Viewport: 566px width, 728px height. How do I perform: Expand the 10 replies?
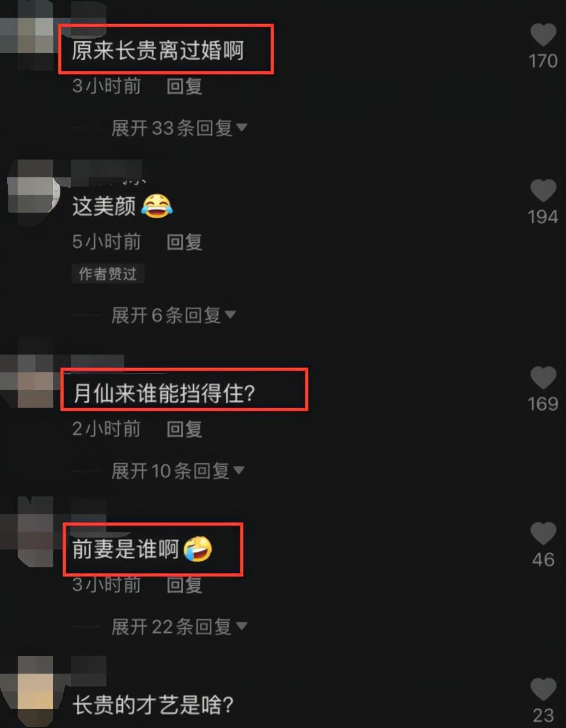click(178, 471)
